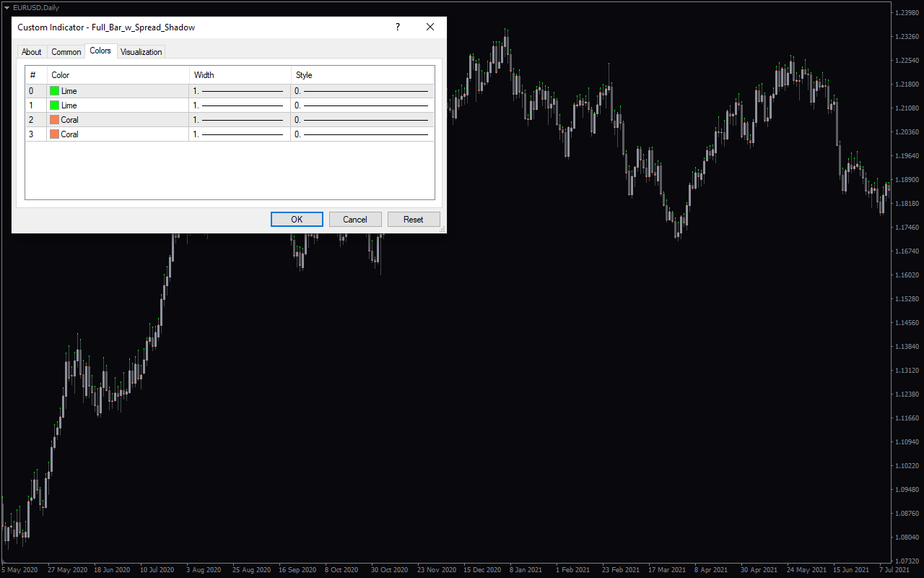Click the # column header
Viewport: 924px width, 578px height.
[36, 75]
